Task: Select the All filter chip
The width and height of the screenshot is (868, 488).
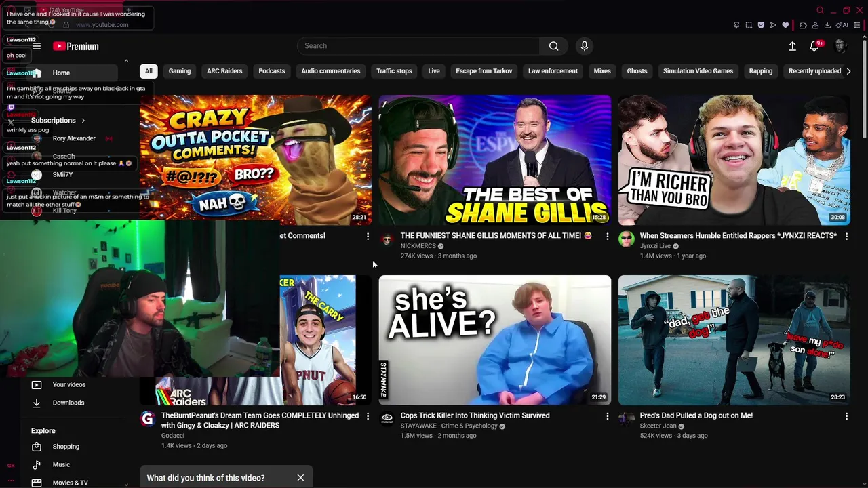Action: 149,71
